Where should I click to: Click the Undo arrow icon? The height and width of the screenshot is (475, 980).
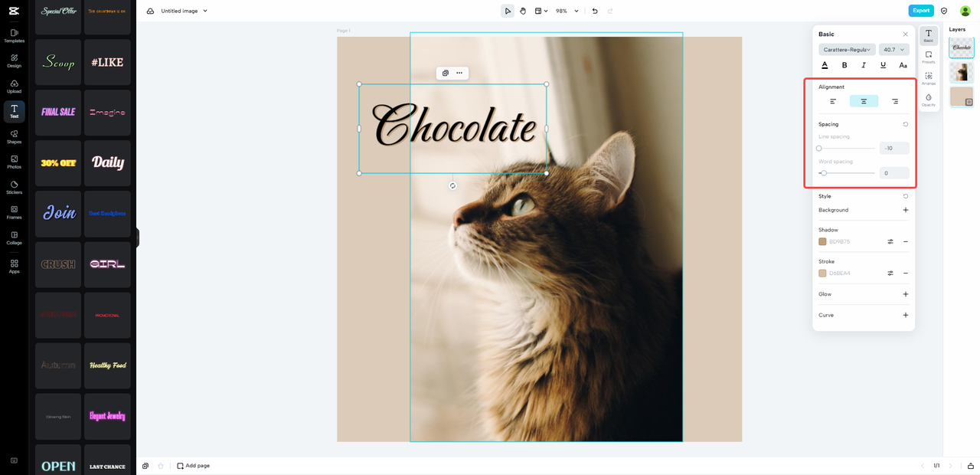tap(595, 11)
